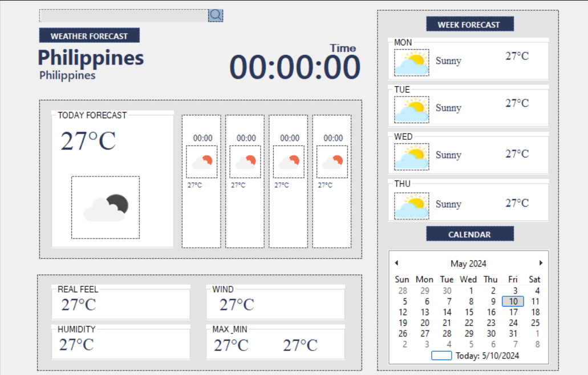
Task: Select May 15 in the calendar
Action: click(x=469, y=312)
